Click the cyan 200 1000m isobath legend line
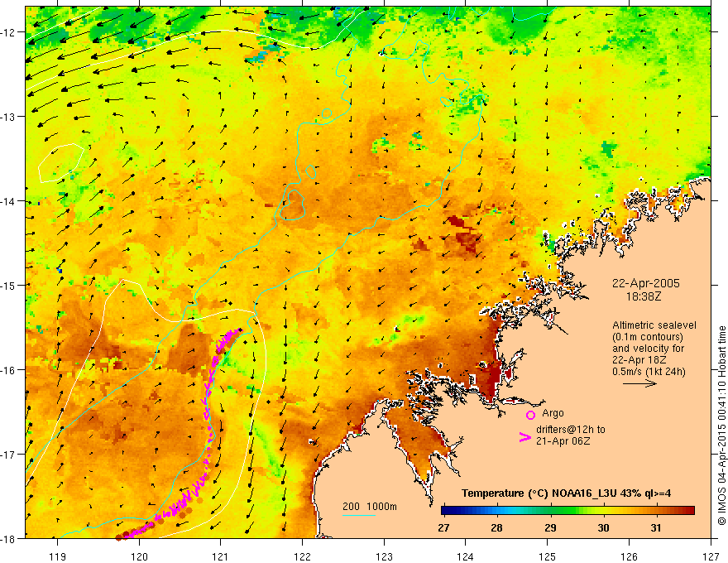This screenshot has width=728, height=563. (359, 515)
